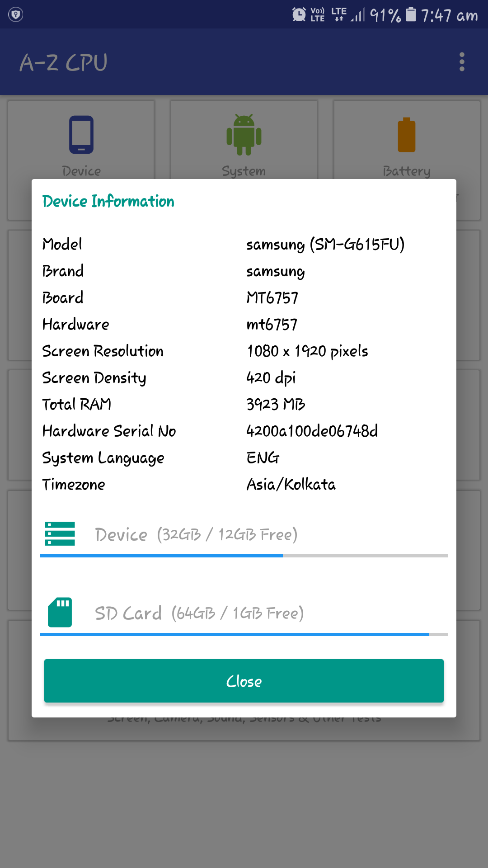Tap the Device phone icon

(81, 135)
